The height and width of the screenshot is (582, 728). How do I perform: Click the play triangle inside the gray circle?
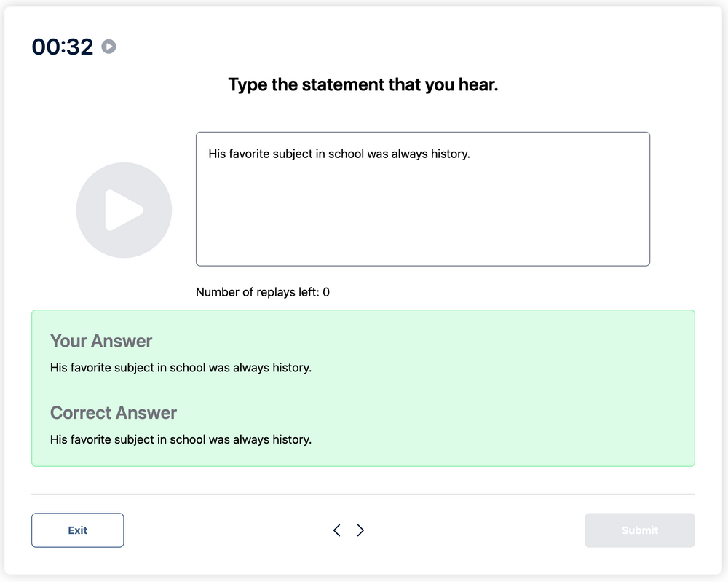(x=125, y=210)
